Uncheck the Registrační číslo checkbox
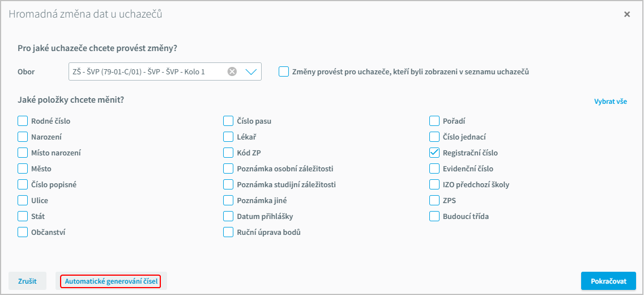The height and width of the screenshot is (295, 644). 434,153
